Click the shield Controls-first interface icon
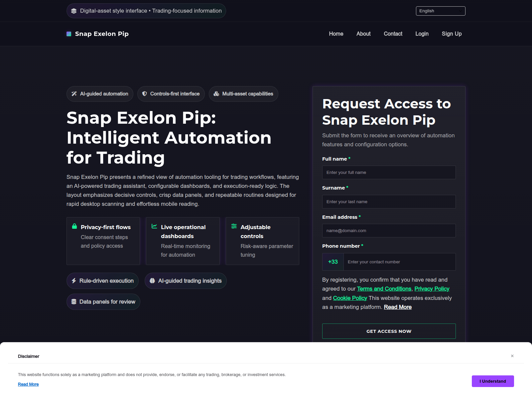This screenshot has height=399, width=532. [144, 94]
